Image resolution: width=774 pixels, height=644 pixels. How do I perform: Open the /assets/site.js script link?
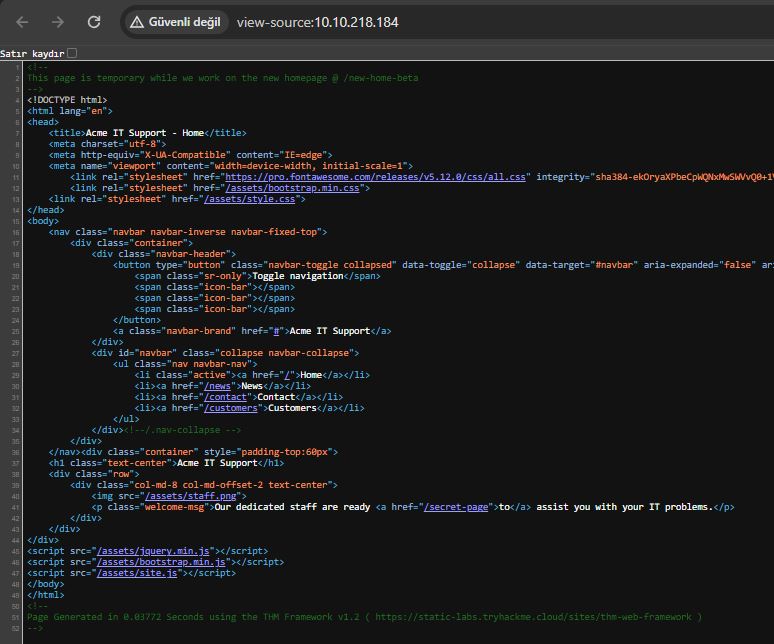pos(137,573)
